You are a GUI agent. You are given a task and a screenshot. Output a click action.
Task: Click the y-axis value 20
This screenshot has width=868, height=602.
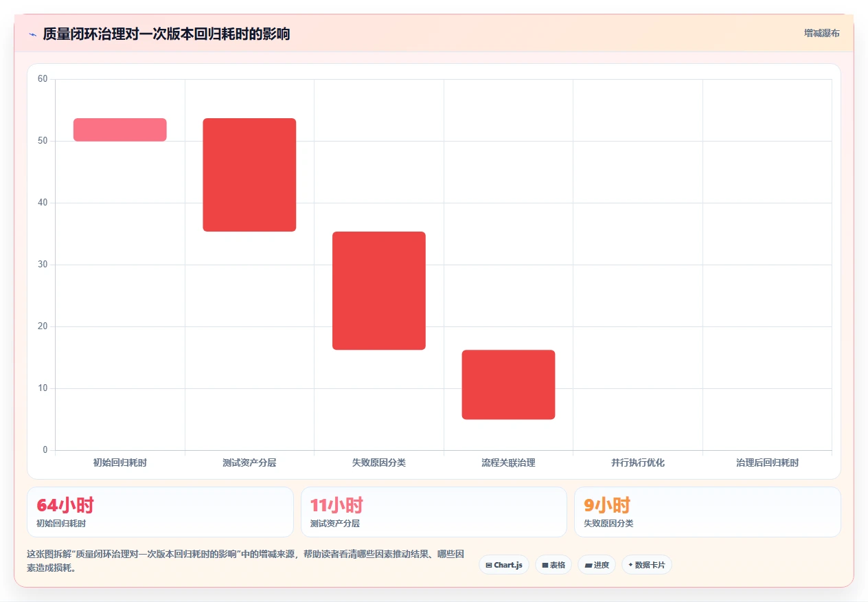pos(43,326)
